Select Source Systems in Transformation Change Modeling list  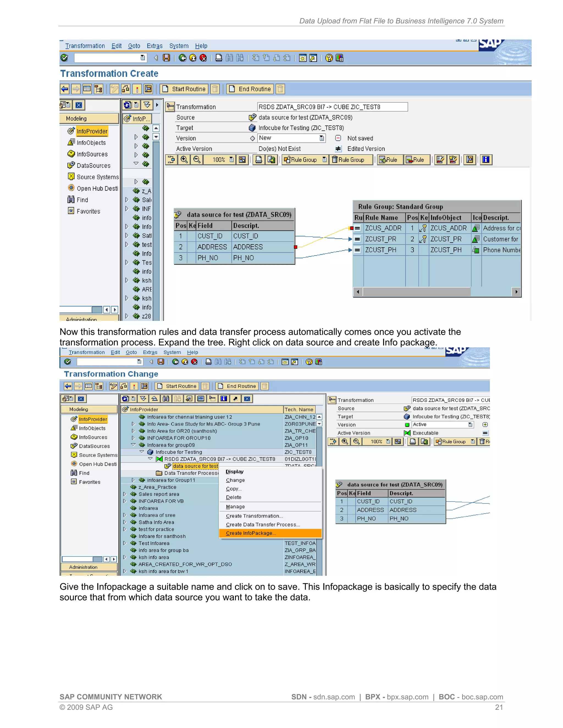click(x=98, y=455)
